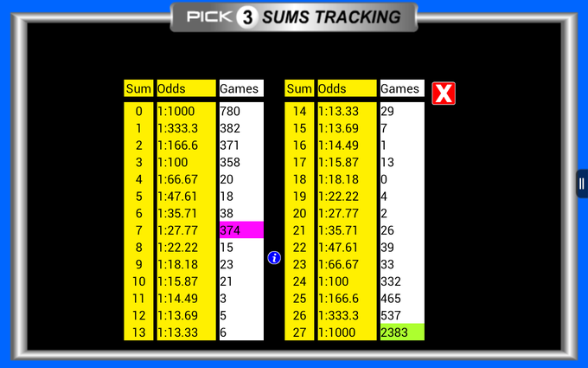Open the side panel handle on right edge

[x=582, y=184]
